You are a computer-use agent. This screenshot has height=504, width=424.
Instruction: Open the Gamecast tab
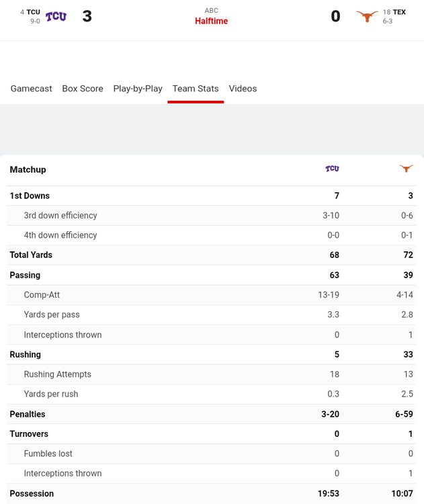(31, 89)
